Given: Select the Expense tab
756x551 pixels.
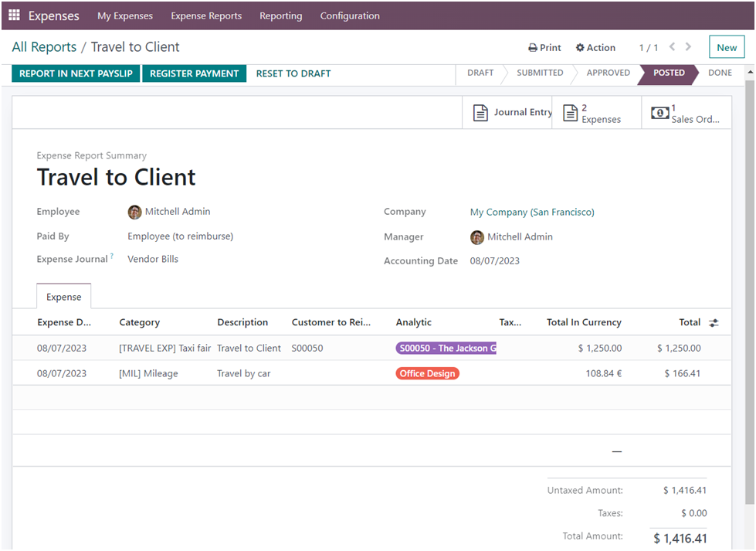Looking at the screenshot, I should coord(63,297).
